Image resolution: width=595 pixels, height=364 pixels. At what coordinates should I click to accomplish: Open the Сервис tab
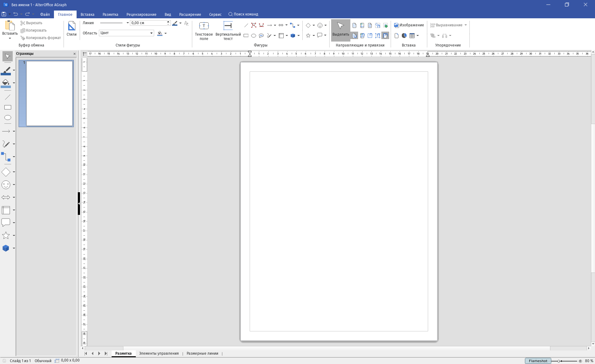[215, 15]
